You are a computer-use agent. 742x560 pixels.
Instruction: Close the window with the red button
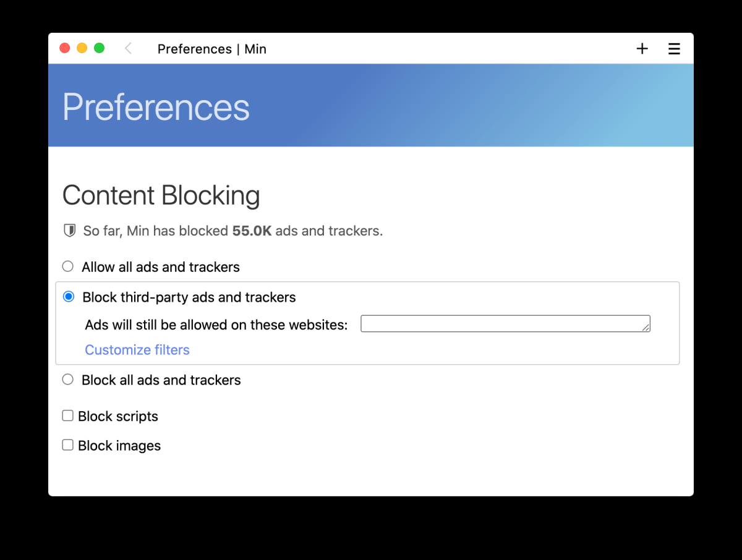[x=64, y=48]
